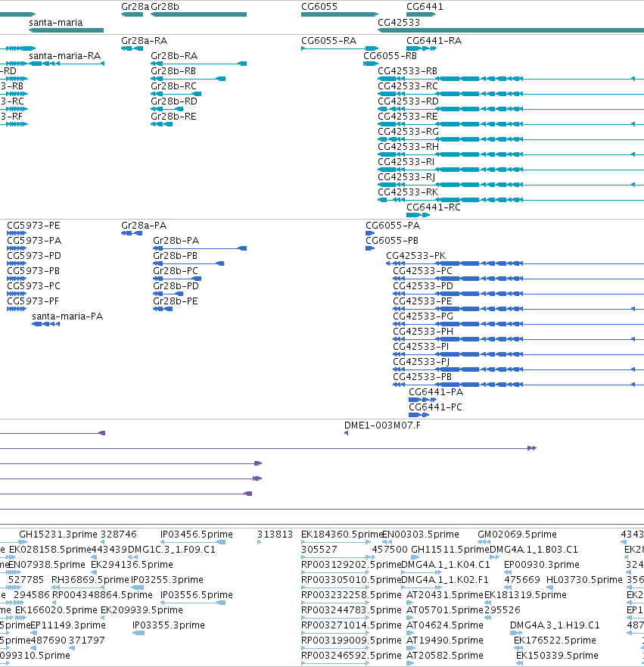Click the DME1-003M07.F feature label
The height and width of the screenshot is (667, 644).
point(382,425)
